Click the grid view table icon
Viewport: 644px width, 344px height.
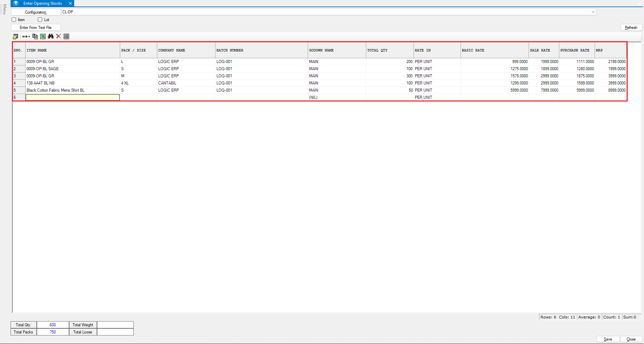point(66,36)
